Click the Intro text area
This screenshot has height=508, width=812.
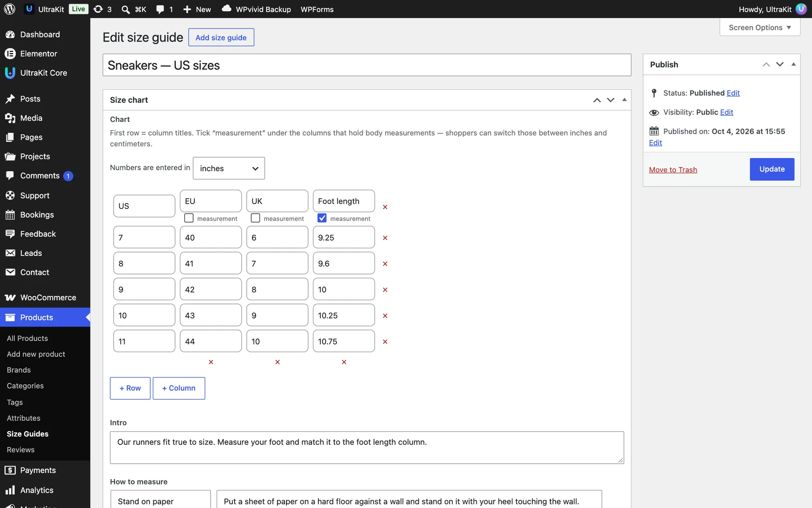367,447
